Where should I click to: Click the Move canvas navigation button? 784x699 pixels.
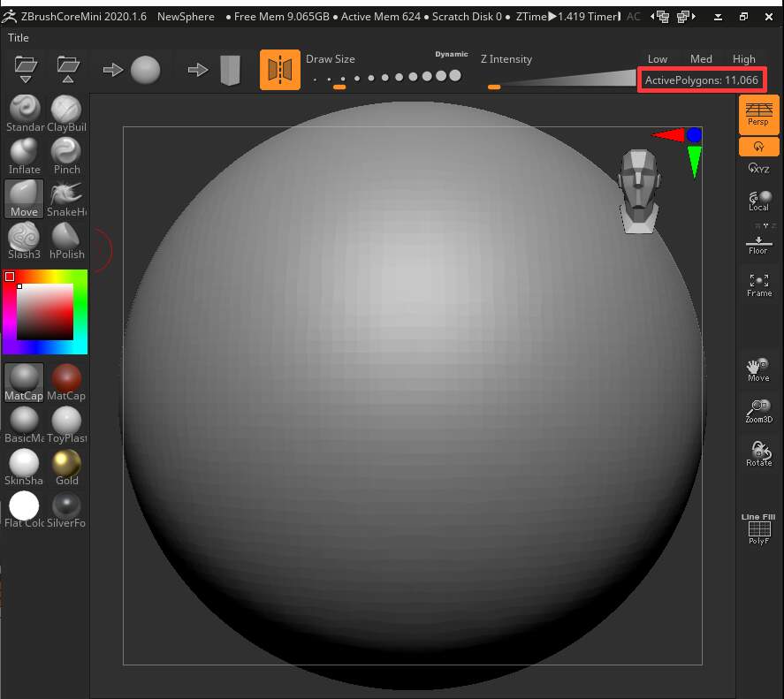(x=759, y=370)
